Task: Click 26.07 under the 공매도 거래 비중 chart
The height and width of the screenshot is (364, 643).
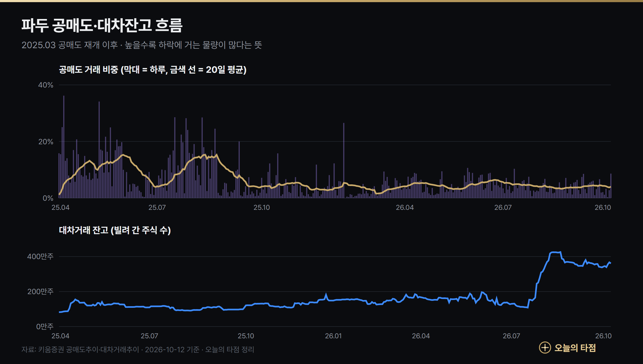Action: coord(503,207)
